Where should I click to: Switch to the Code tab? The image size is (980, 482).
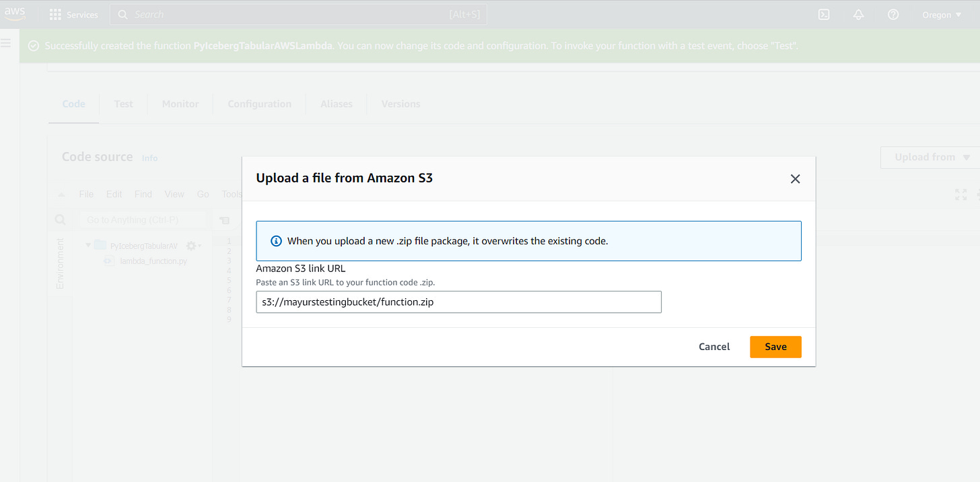[x=74, y=104]
